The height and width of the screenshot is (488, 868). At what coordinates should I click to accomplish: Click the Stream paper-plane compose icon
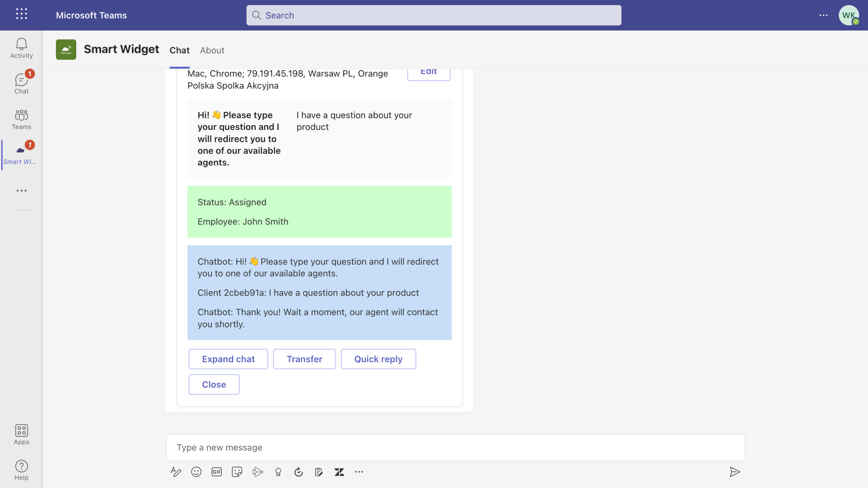coord(258,472)
